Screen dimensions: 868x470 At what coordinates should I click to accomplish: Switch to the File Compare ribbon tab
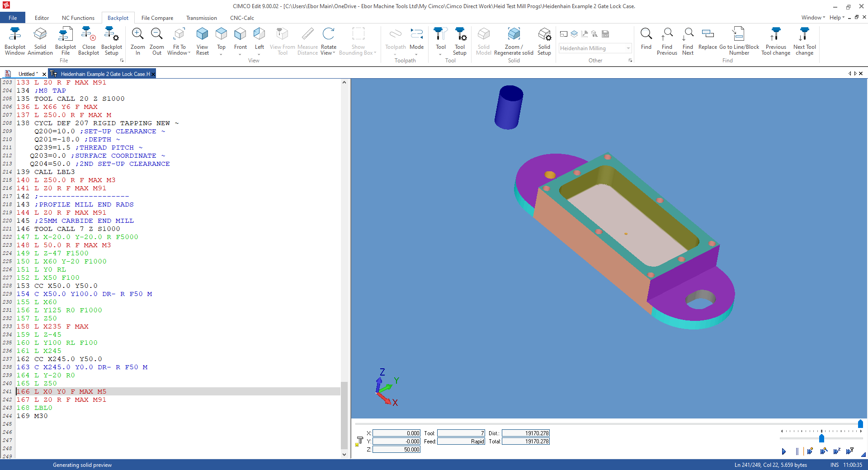click(157, 18)
